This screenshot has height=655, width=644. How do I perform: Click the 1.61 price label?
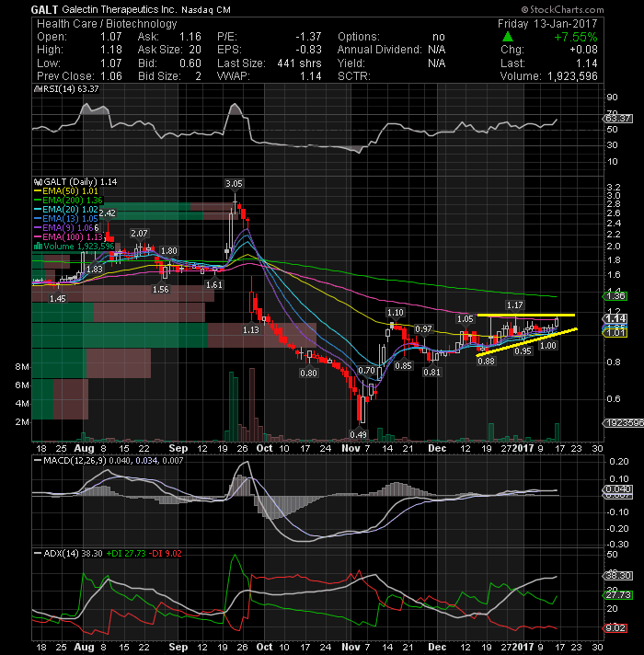(x=214, y=284)
